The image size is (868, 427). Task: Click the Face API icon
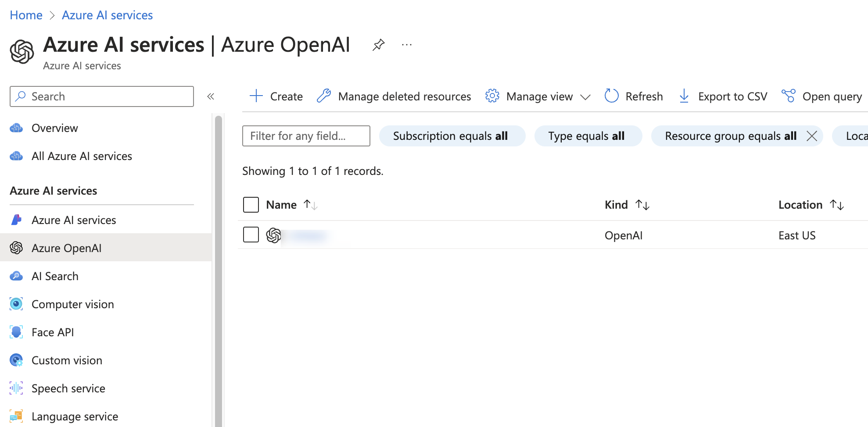click(x=16, y=332)
